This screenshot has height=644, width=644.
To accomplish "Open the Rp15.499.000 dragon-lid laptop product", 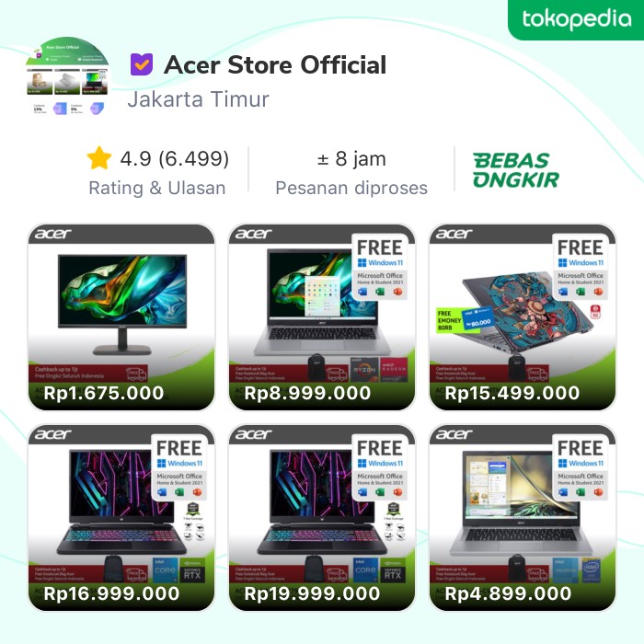I will [522, 316].
